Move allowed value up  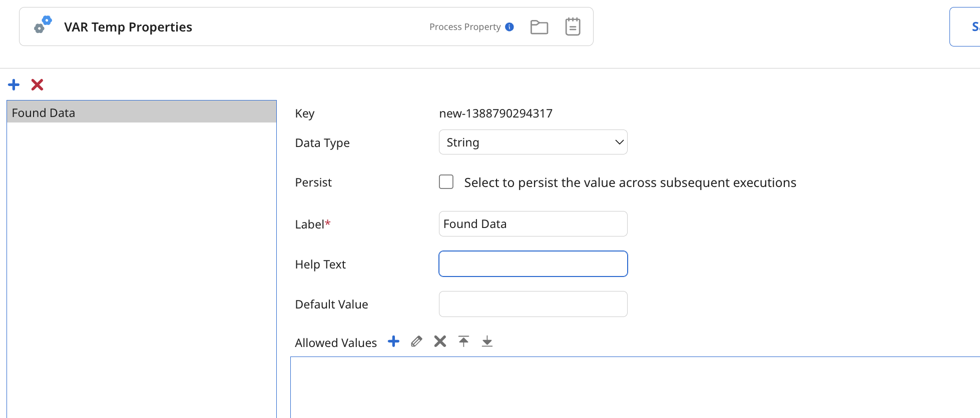[463, 341]
